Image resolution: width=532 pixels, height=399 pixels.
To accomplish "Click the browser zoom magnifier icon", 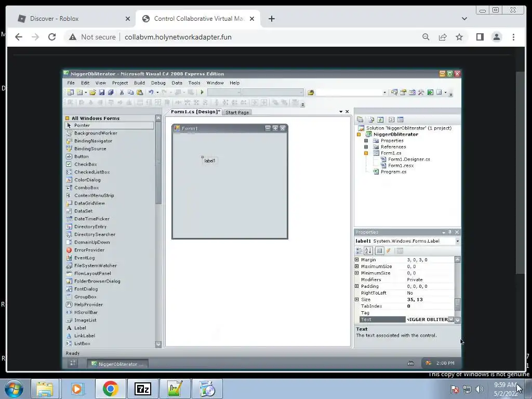I will pyautogui.click(x=426, y=37).
